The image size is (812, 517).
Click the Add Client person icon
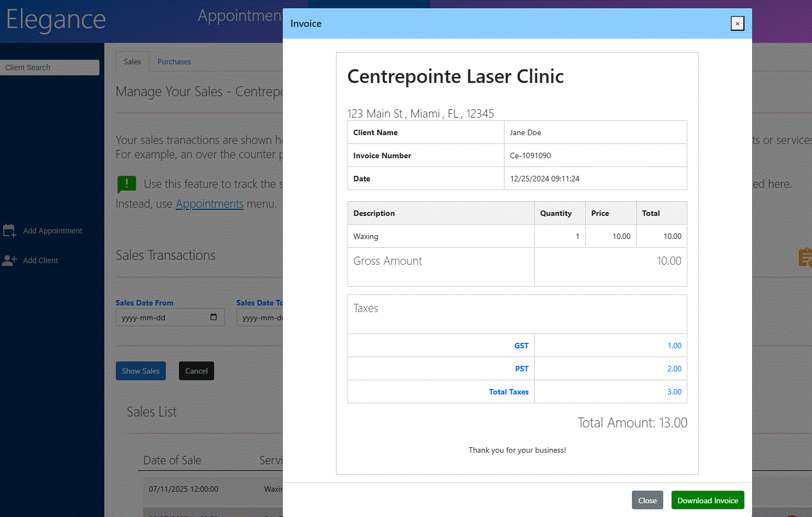click(x=9, y=260)
